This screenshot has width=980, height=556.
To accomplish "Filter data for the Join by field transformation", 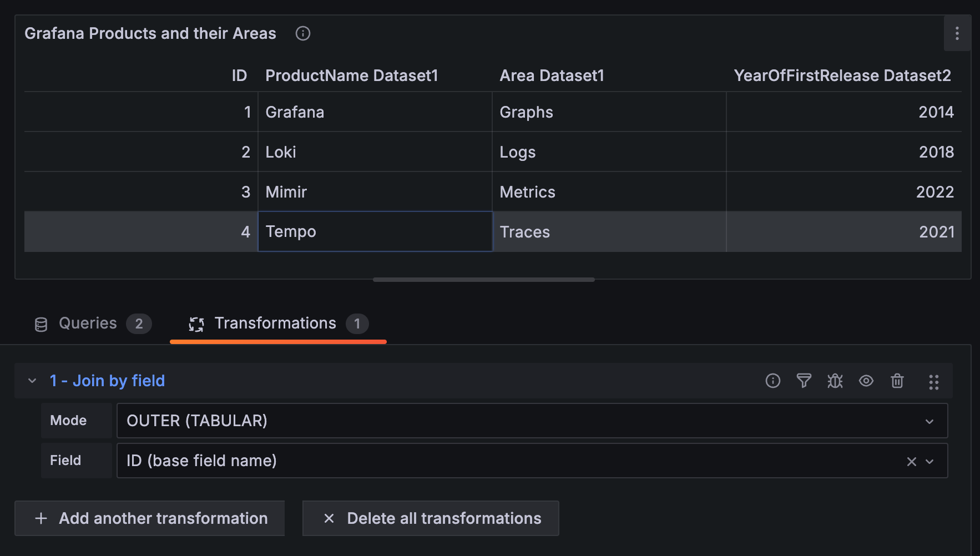I will (804, 381).
